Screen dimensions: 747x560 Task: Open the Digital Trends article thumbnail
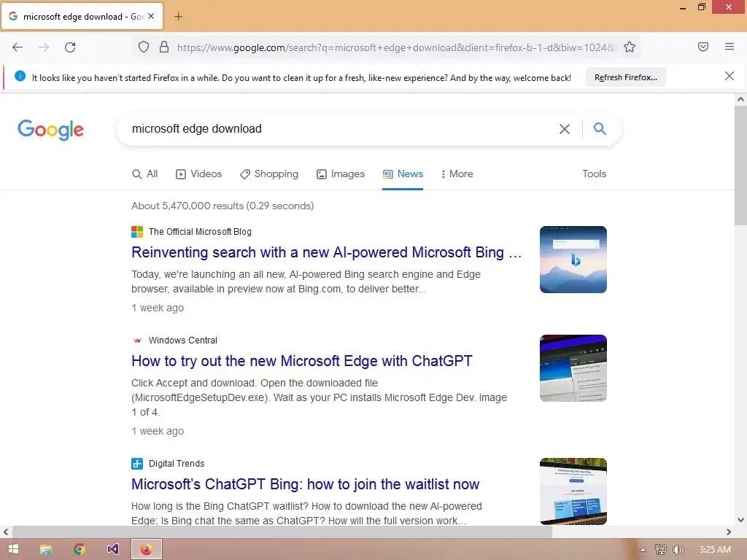pyautogui.click(x=573, y=491)
